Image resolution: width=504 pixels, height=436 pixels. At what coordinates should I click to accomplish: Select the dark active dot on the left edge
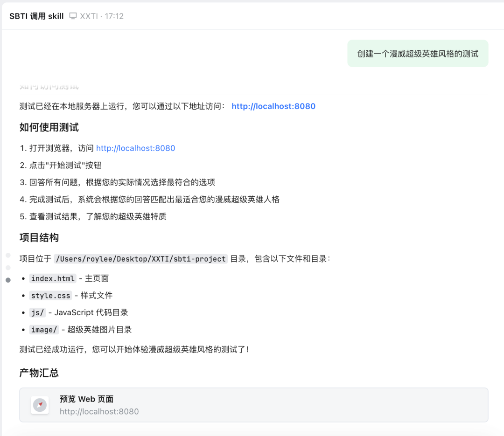[x=8, y=280]
